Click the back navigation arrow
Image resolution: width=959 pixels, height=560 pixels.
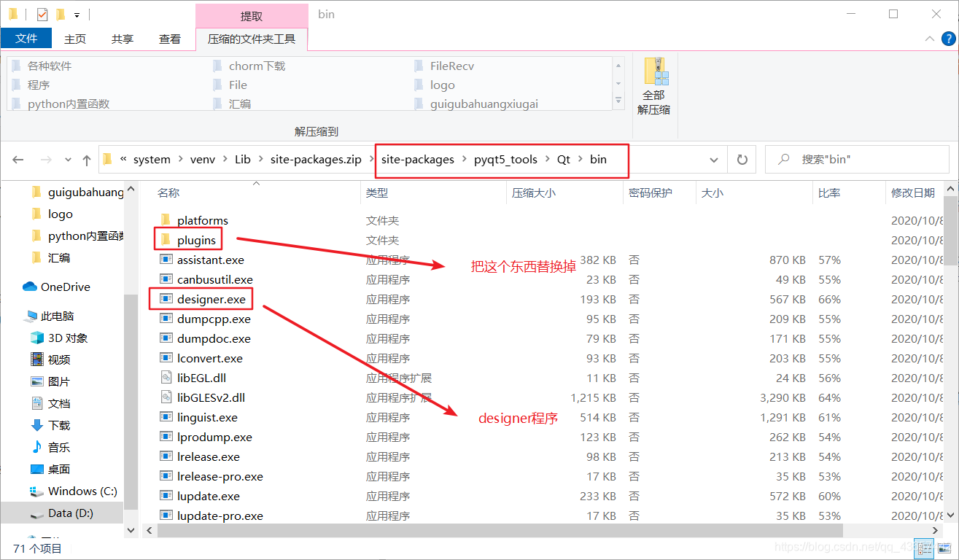[18, 159]
